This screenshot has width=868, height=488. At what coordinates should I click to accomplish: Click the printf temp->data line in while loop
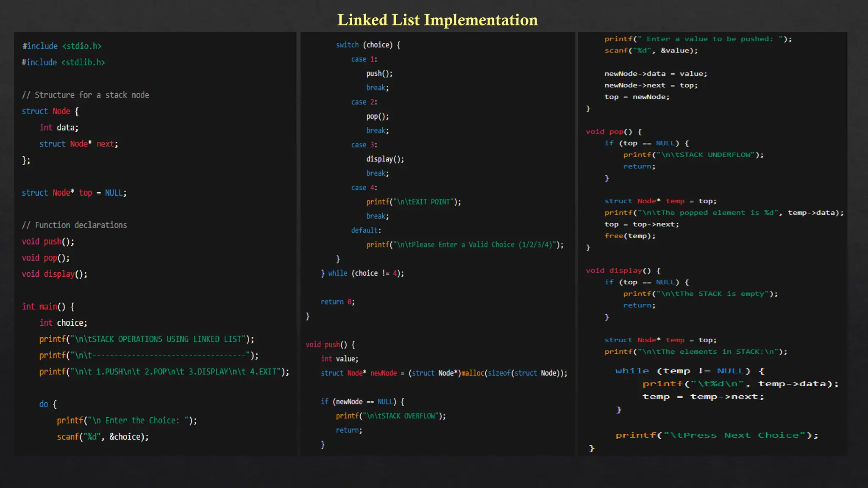[740, 384]
